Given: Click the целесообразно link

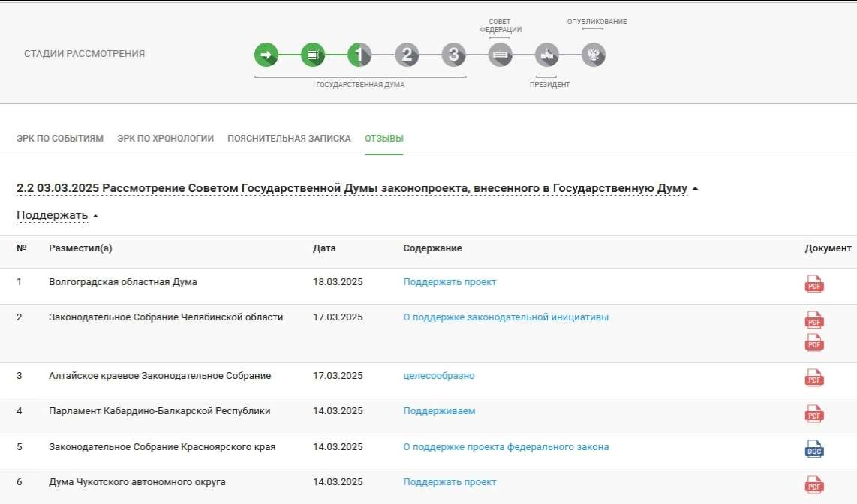Looking at the screenshot, I should (x=439, y=376).
